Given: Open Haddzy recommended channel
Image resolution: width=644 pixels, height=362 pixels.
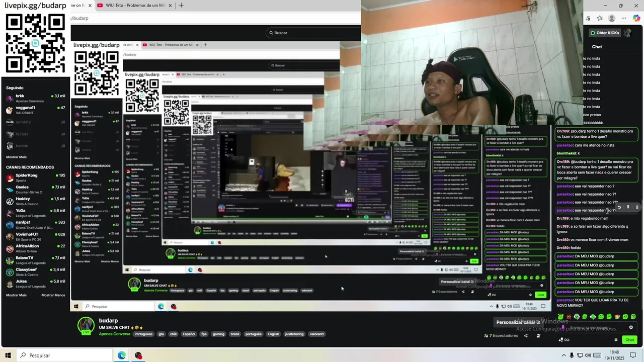Looking at the screenshot, I should point(35,201).
